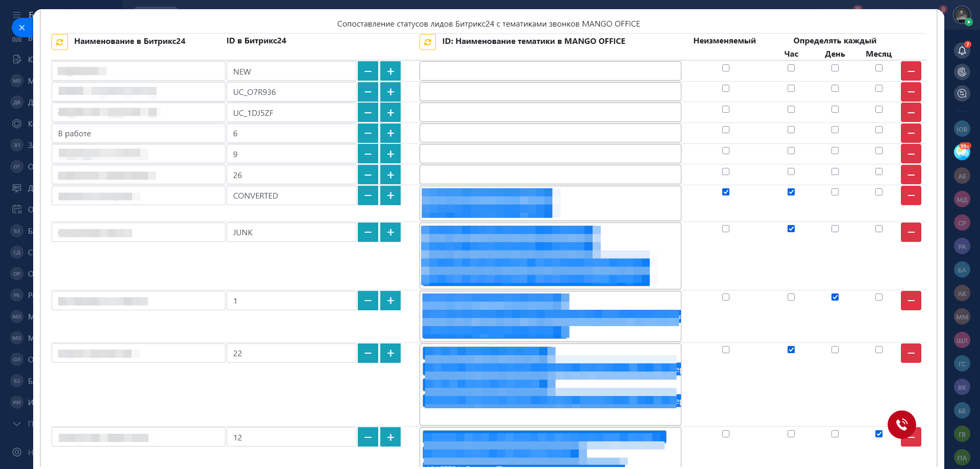Refresh the Bitrix24 status names list
Screen dimensions: 980x469
[60, 42]
